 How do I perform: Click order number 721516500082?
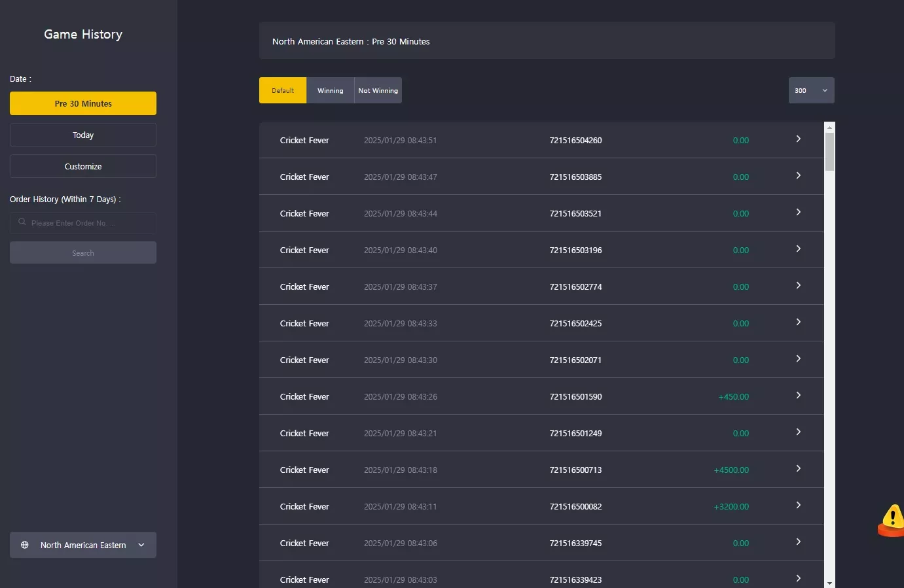(x=575, y=506)
